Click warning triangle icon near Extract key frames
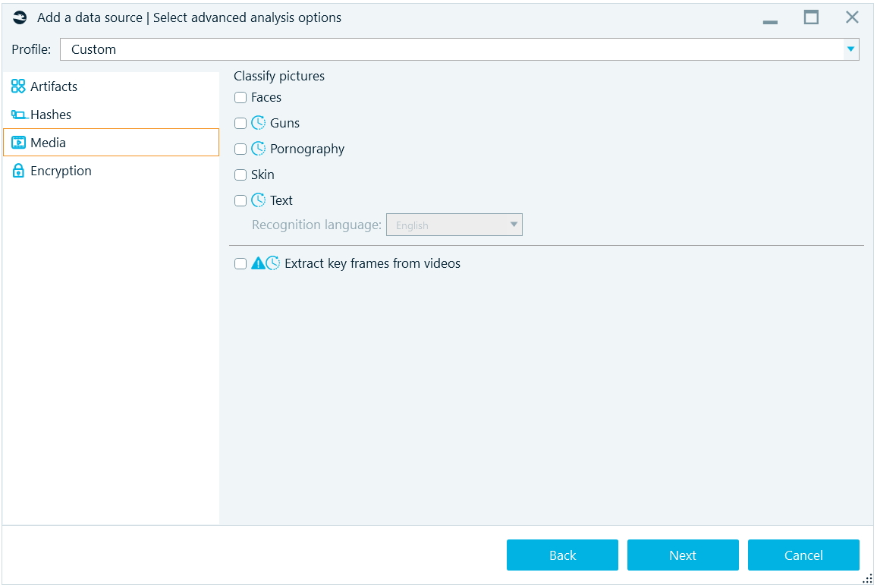 pyautogui.click(x=258, y=263)
